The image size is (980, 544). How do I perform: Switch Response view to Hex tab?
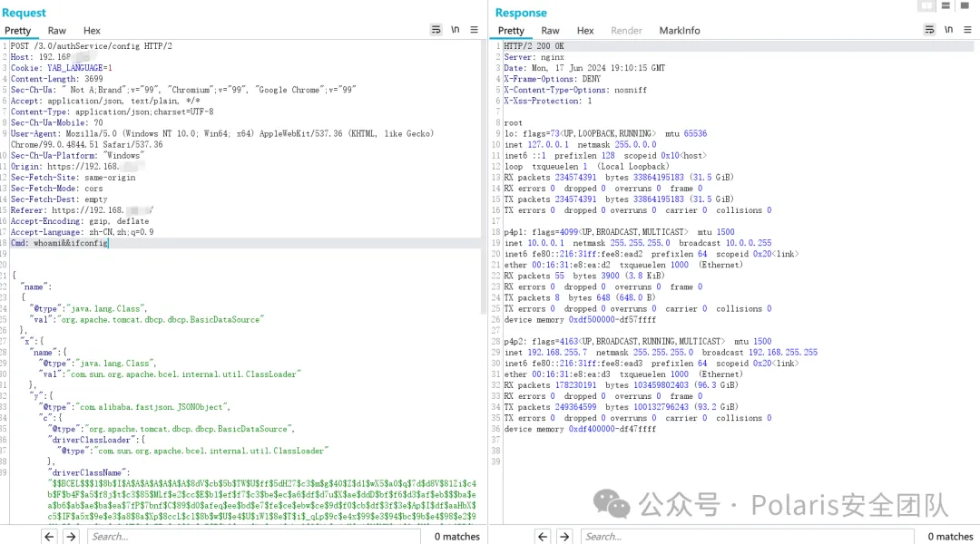point(585,31)
